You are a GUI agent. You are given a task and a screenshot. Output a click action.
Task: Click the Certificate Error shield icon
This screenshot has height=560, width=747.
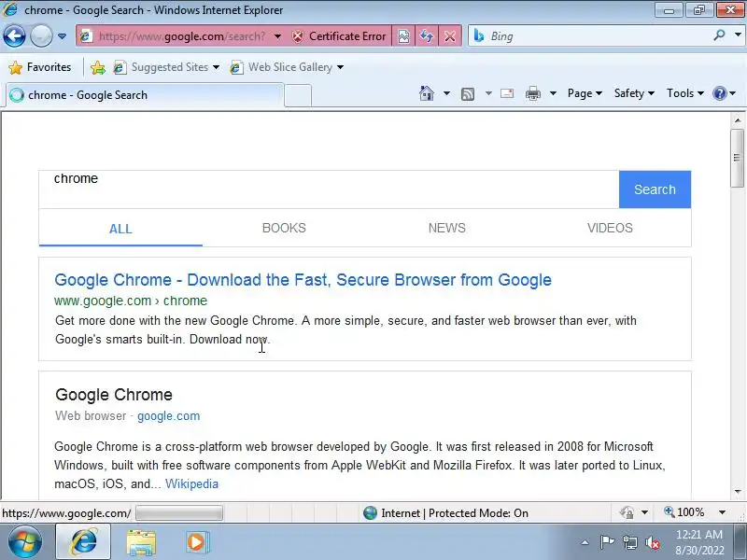(x=298, y=36)
